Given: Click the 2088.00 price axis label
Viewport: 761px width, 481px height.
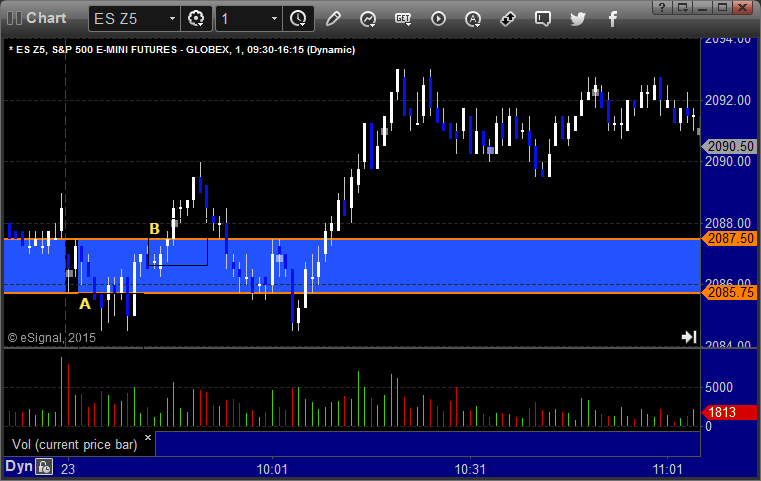Looking at the screenshot, I should 728,223.
